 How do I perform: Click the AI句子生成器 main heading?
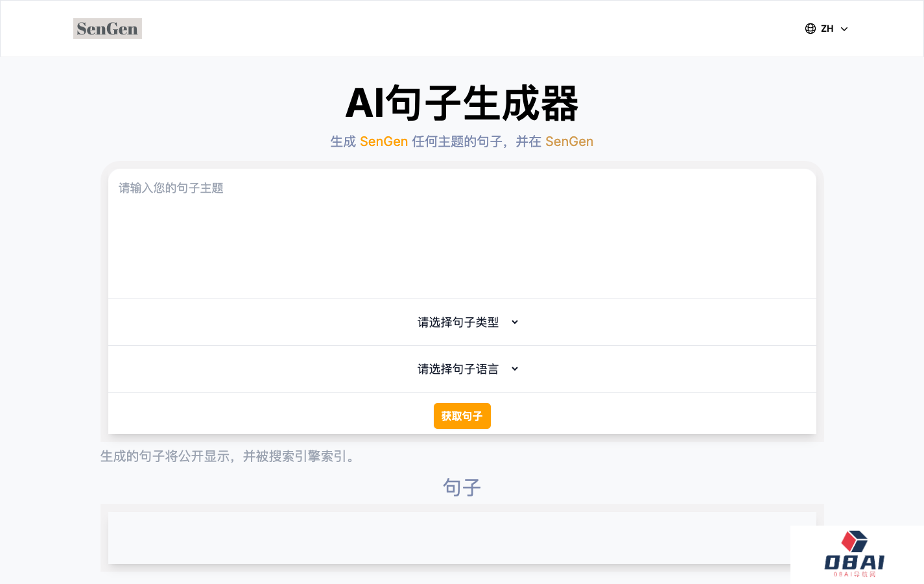[x=462, y=103]
